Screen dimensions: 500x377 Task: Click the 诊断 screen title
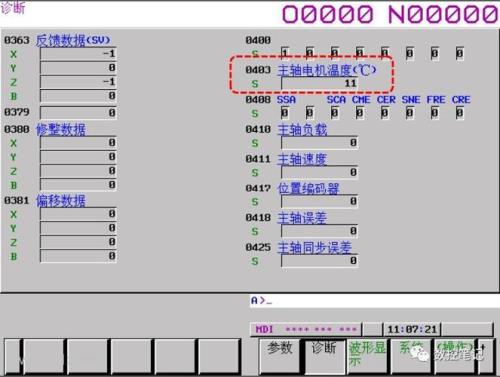point(13,8)
